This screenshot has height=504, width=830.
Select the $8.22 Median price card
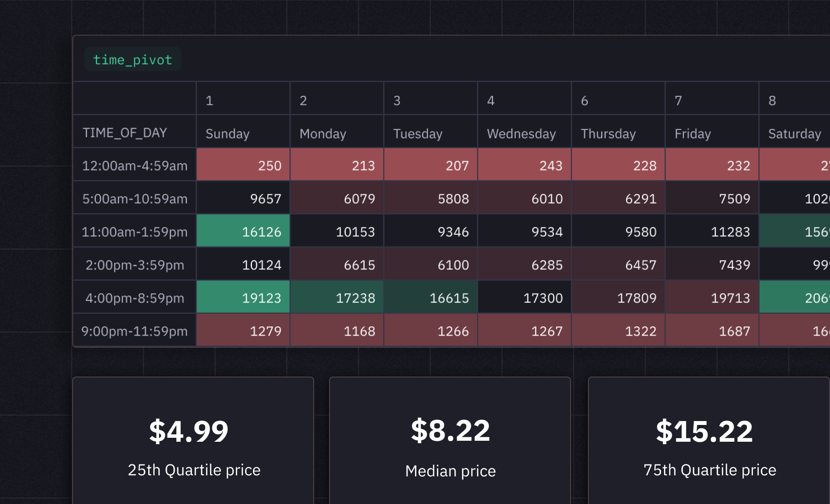pyautogui.click(x=450, y=440)
